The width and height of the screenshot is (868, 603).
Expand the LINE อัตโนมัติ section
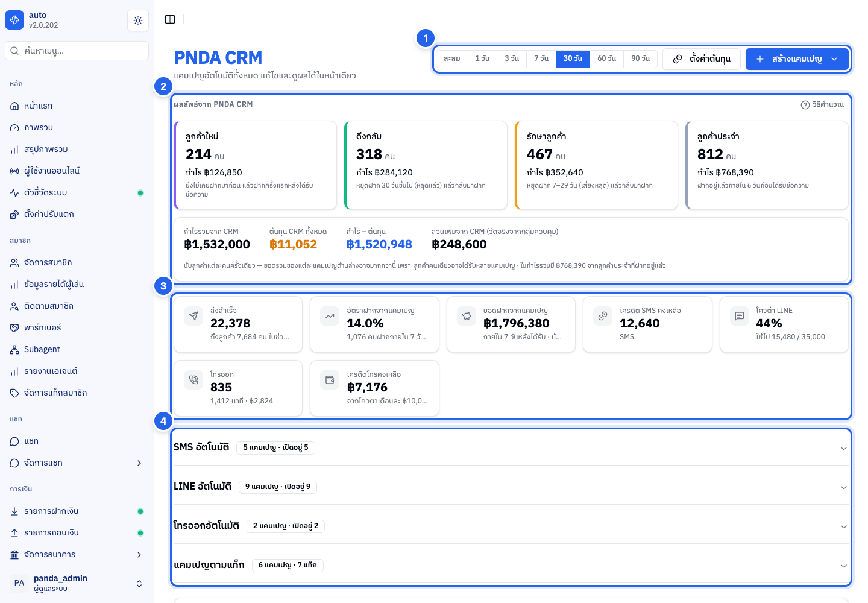click(511, 487)
